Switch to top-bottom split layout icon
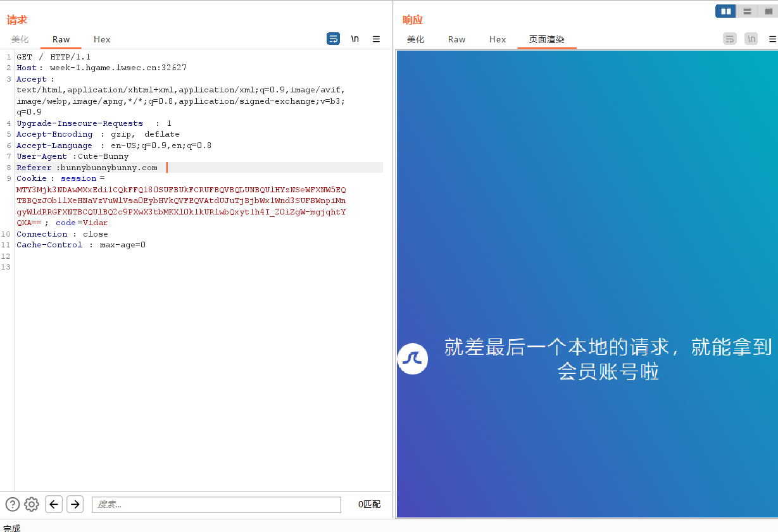Screen dimensions: 778x532 click(747, 11)
